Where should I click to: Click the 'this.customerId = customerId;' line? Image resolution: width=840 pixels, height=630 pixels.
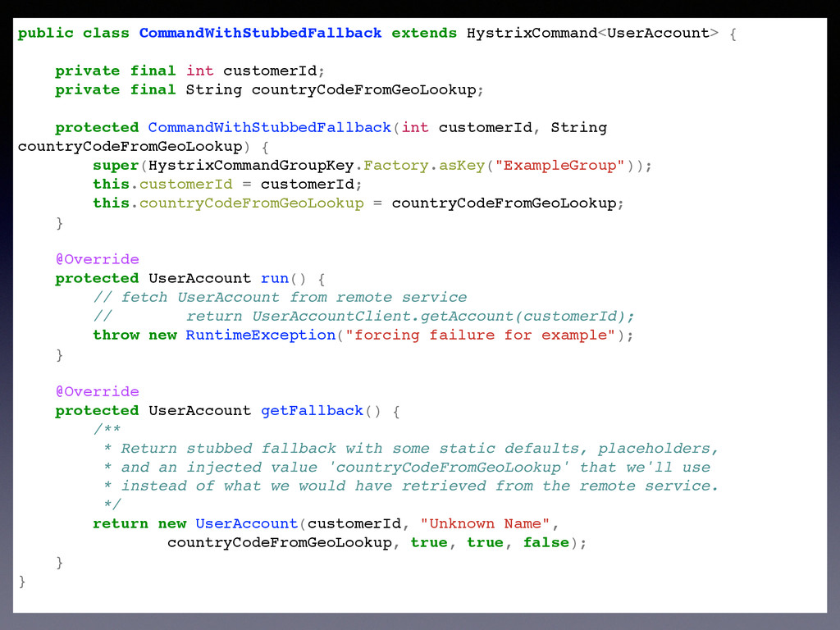click(x=227, y=185)
